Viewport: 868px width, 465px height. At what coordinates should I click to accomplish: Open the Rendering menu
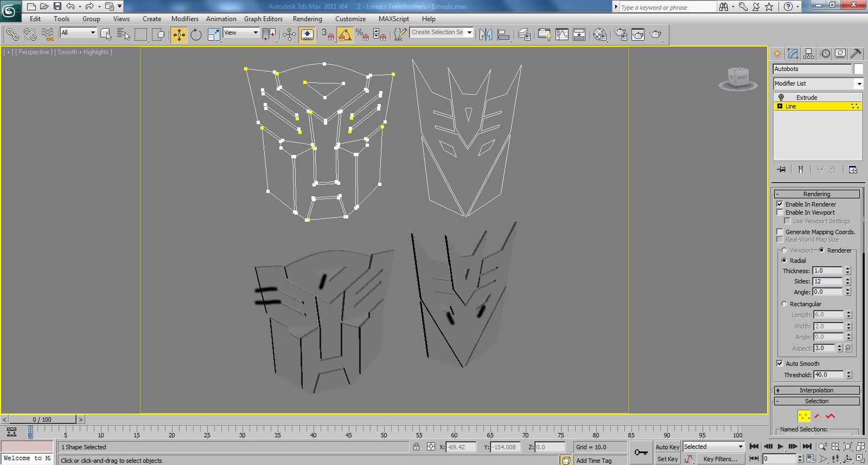(x=308, y=19)
